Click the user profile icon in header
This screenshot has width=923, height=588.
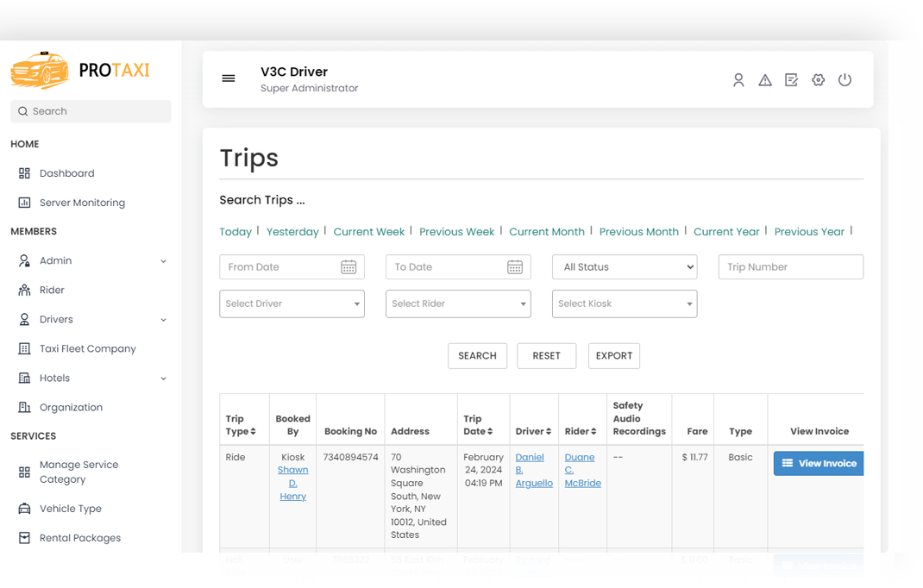(x=738, y=79)
